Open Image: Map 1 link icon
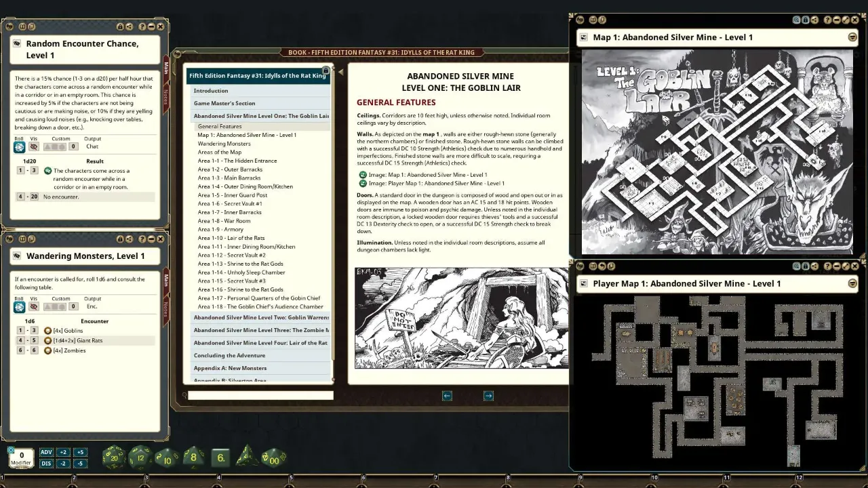 [363, 175]
